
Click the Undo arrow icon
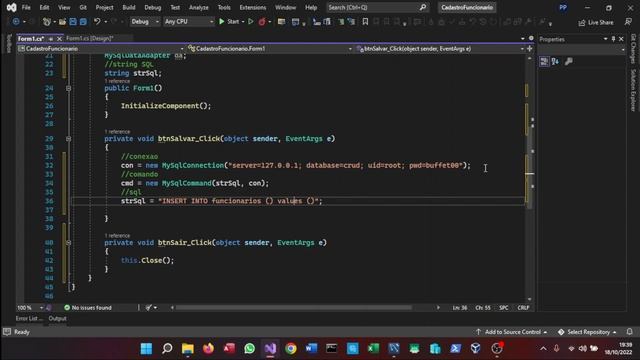[x=97, y=22]
